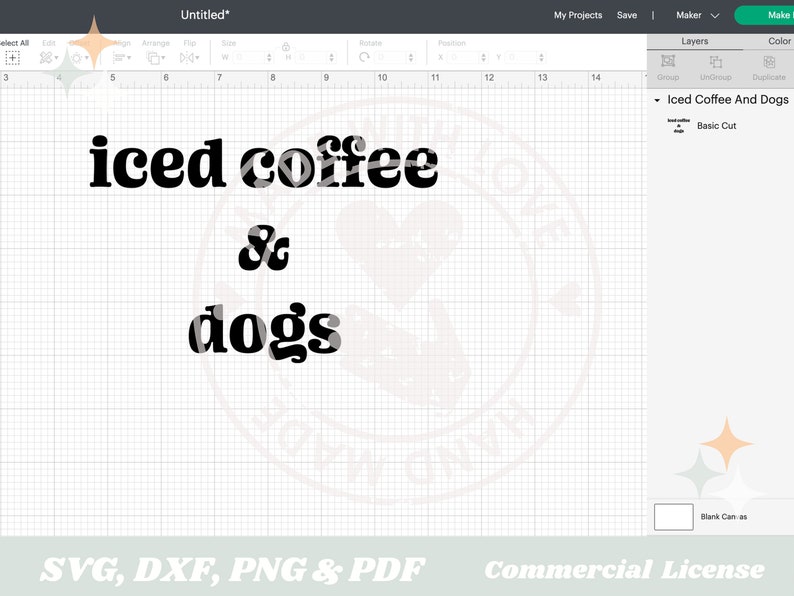Open My Projects

click(x=578, y=15)
